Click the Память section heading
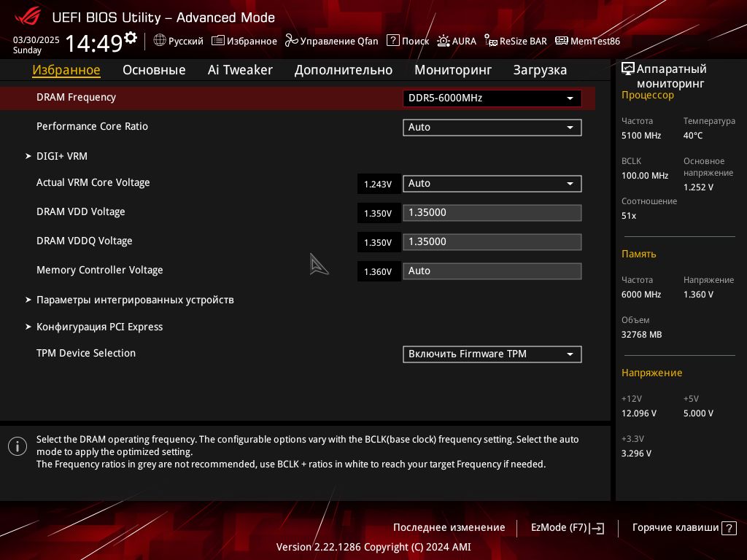The width and height of the screenshot is (747, 560). (639, 254)
